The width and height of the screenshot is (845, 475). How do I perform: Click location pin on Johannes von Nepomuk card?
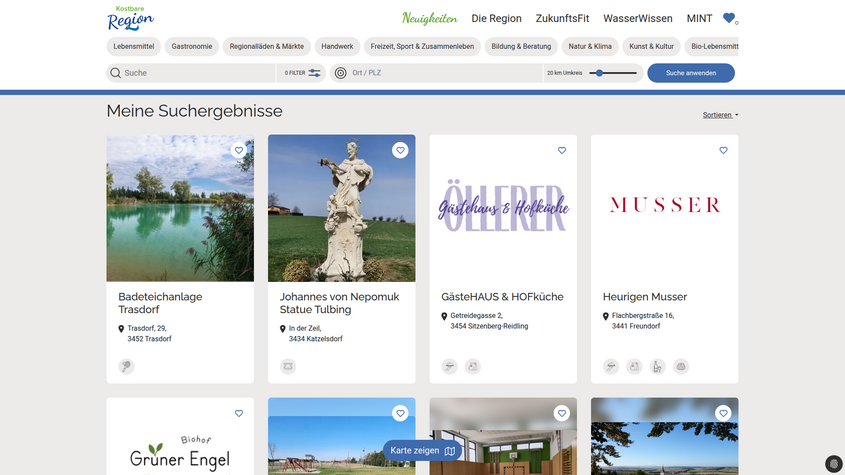pyautogui.click(x=282, y=329)
